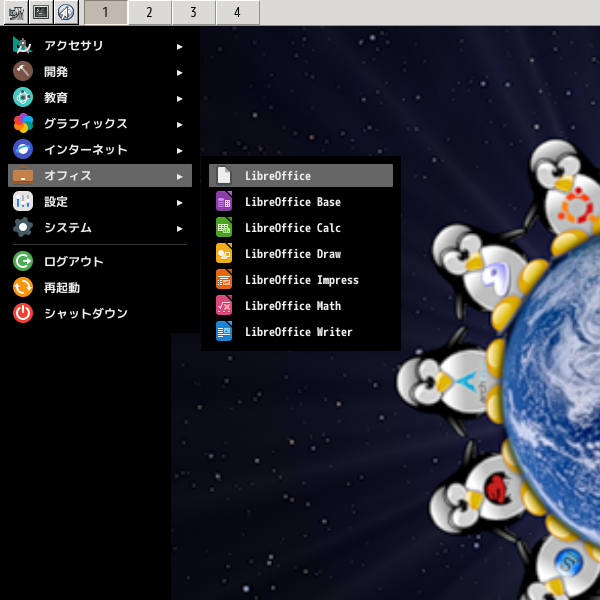Click シャットダウン to shut down
Viewport: 600px width, 600px height.
pos(85,314)
